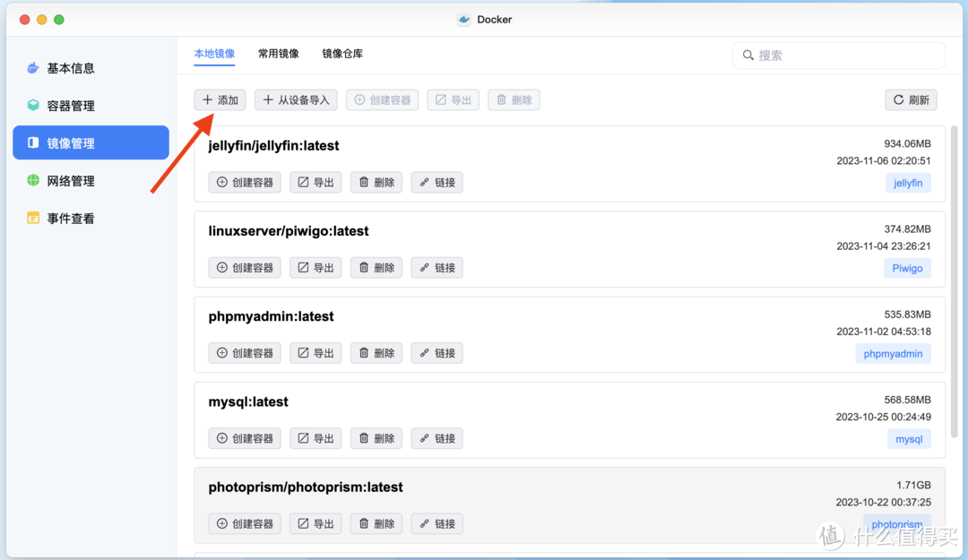Open 链接 for photoprism/photoprism:latest
The image size is (968, 560).
437,523
